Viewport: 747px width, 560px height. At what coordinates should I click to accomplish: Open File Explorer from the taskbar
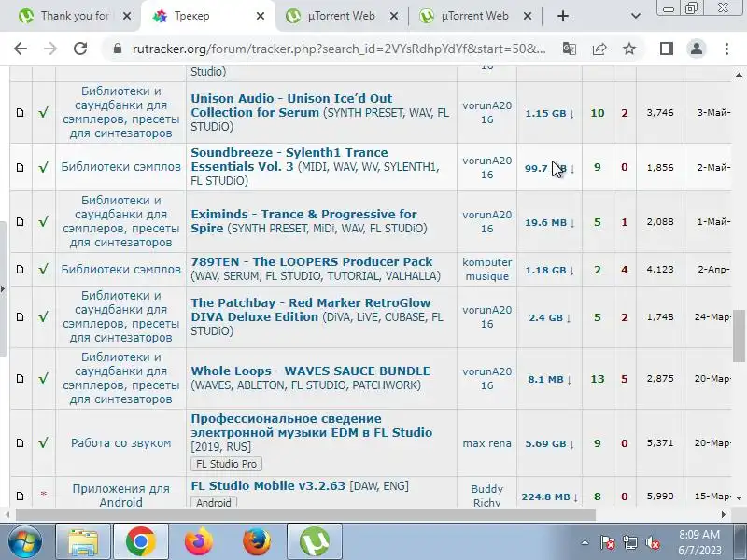click(83, 541)
